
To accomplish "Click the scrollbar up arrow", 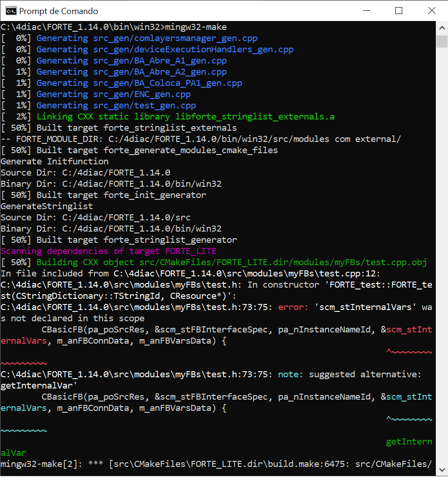I will click(x=442, y=28).
